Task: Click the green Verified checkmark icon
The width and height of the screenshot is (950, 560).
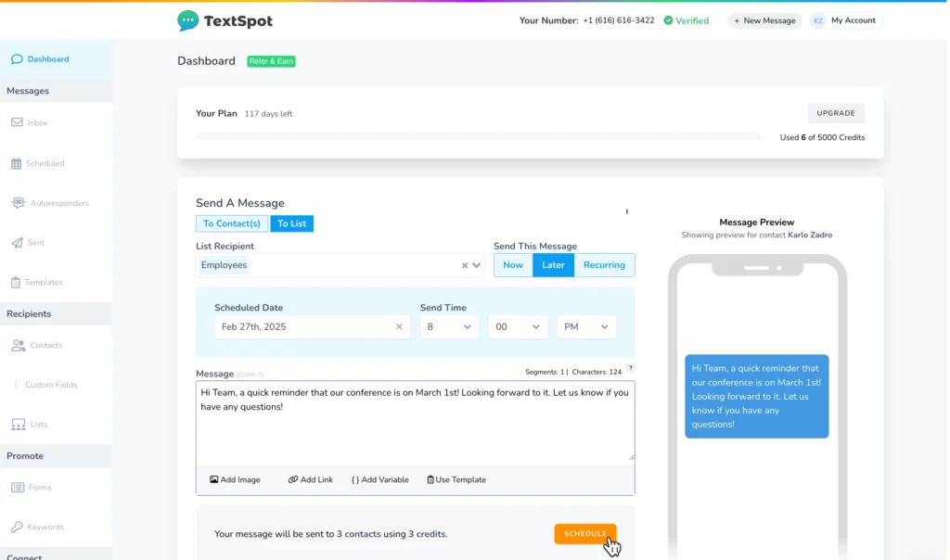Action: [668, 20]
